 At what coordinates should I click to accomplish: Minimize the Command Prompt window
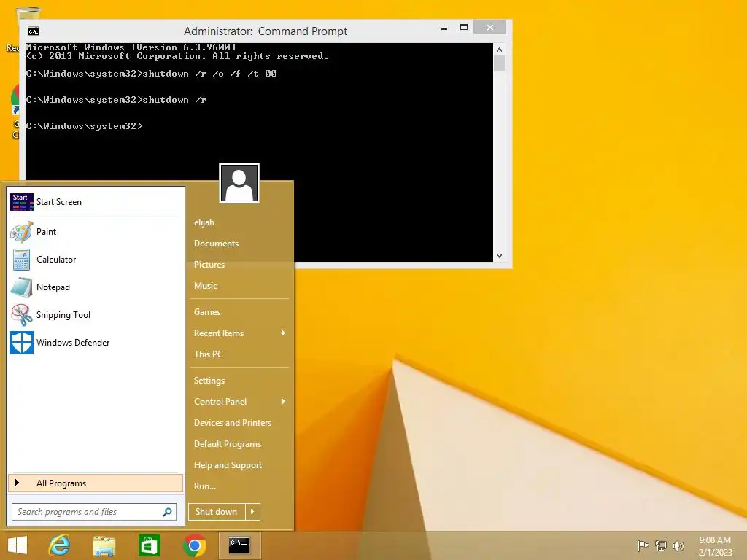click(444, 28)
